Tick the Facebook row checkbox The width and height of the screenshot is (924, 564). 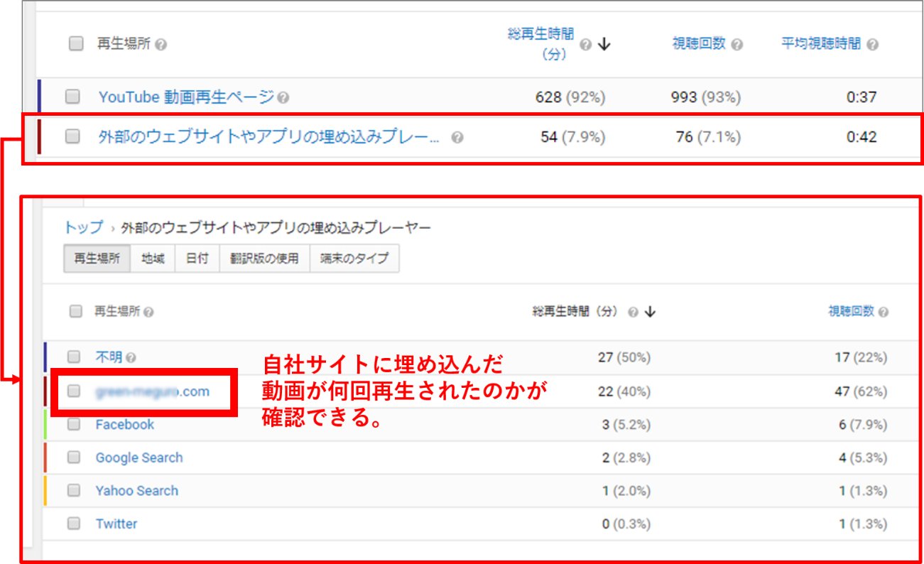[x=74, y=425]
